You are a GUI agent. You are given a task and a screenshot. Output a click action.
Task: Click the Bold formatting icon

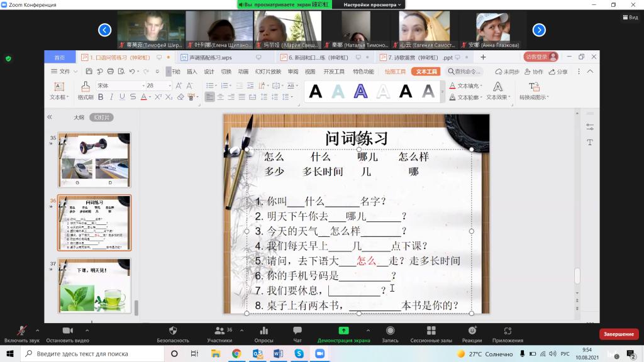point(100,97)
